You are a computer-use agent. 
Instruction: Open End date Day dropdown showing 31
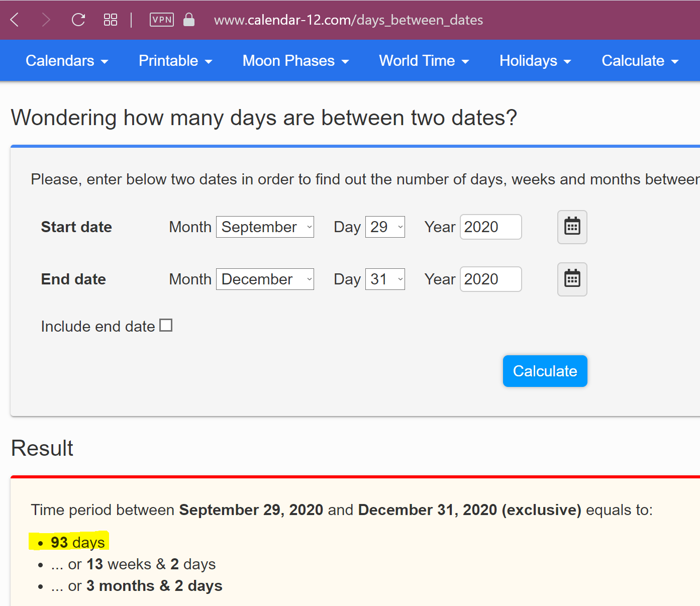click(x=385, y=279)
